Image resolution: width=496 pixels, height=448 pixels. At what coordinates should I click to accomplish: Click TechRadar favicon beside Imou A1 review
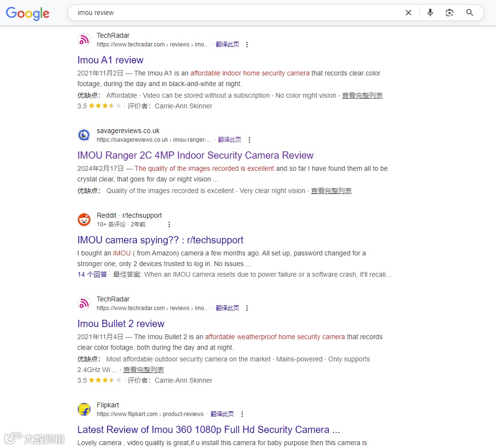click(84, 40)
